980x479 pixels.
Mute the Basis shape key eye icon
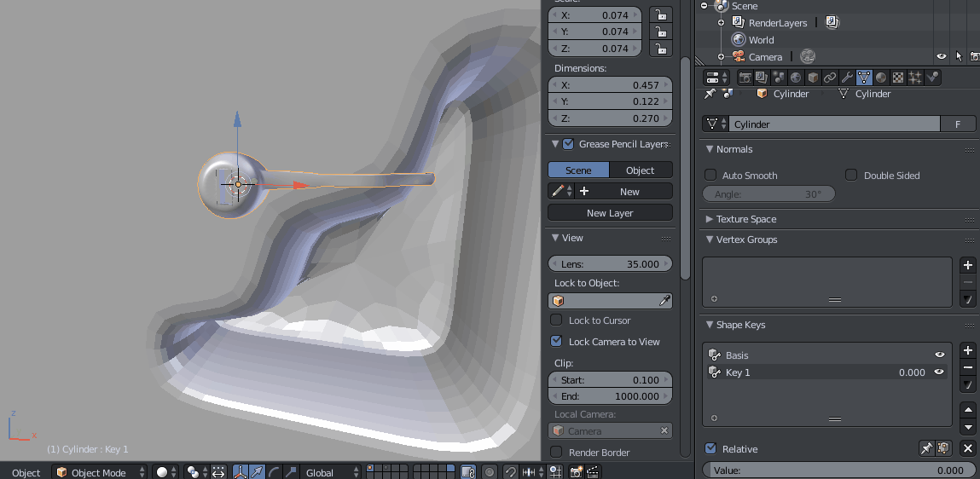point(939,355)
